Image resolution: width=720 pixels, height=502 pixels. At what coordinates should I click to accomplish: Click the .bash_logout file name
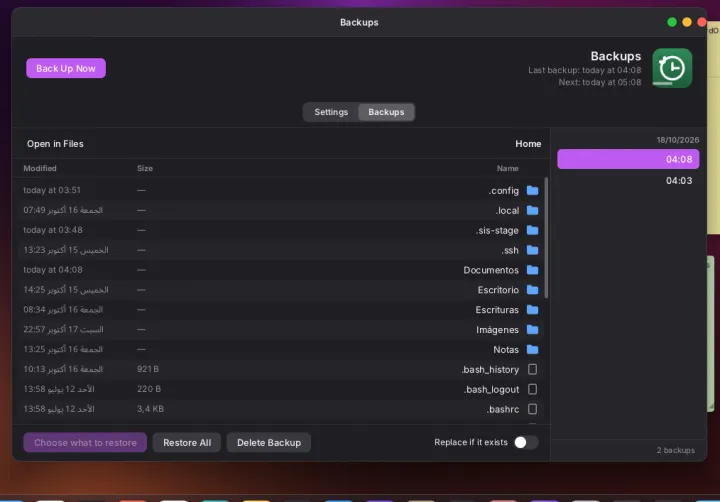(x=491, y=389)
